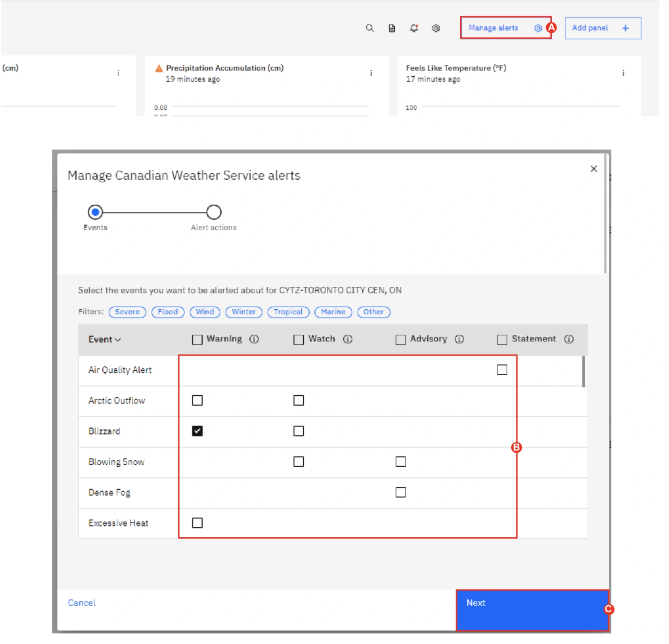Open Feels Like Temperature panel overflow menu
669x644 pixels.
pyautogui.click(x=623, y=73)
